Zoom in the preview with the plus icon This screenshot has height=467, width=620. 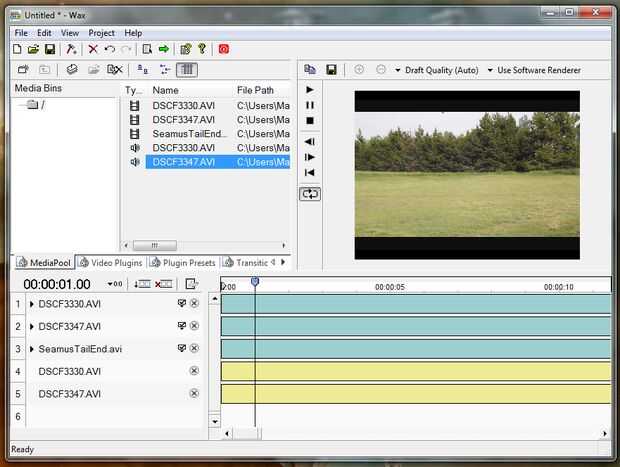[x=359, y=70]
